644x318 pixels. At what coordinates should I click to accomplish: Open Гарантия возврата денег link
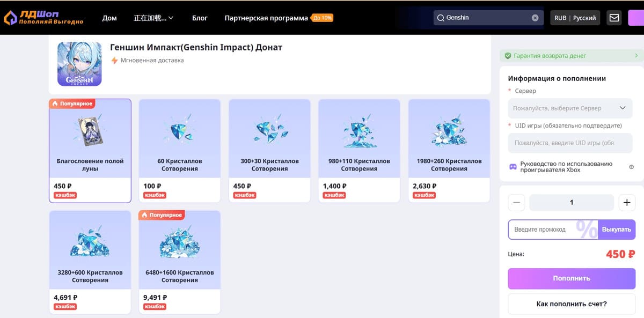point(550,56)
